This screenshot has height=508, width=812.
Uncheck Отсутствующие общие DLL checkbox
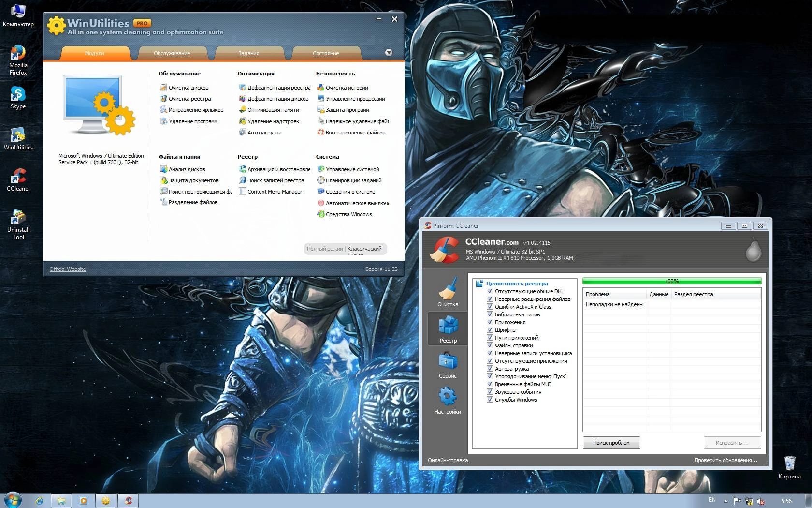click(490, 291)
